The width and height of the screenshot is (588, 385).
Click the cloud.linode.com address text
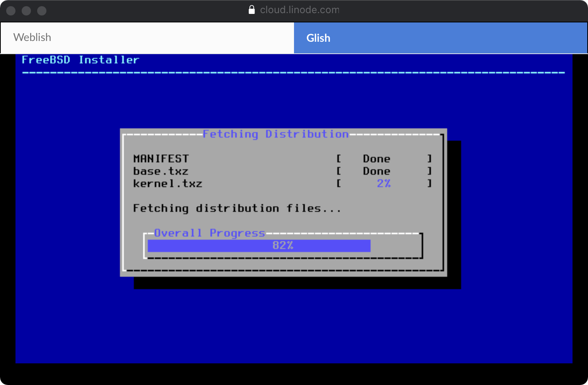299,10
